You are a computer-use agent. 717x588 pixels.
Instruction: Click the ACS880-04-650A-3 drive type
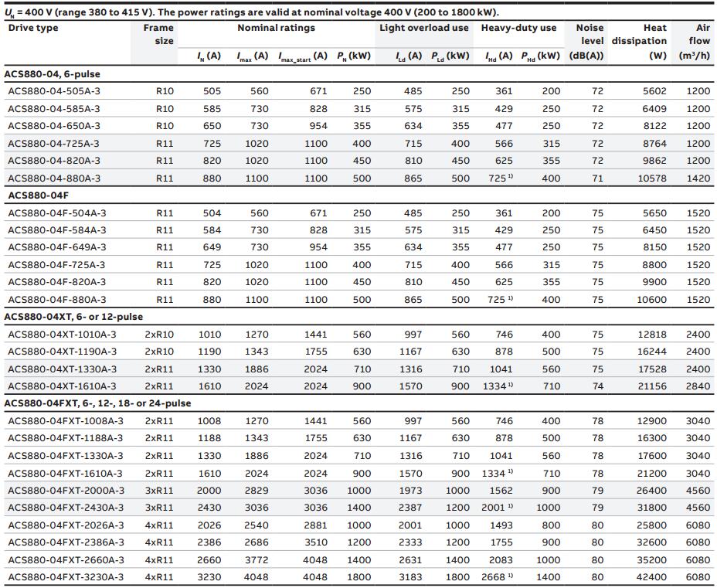[54, 126]
